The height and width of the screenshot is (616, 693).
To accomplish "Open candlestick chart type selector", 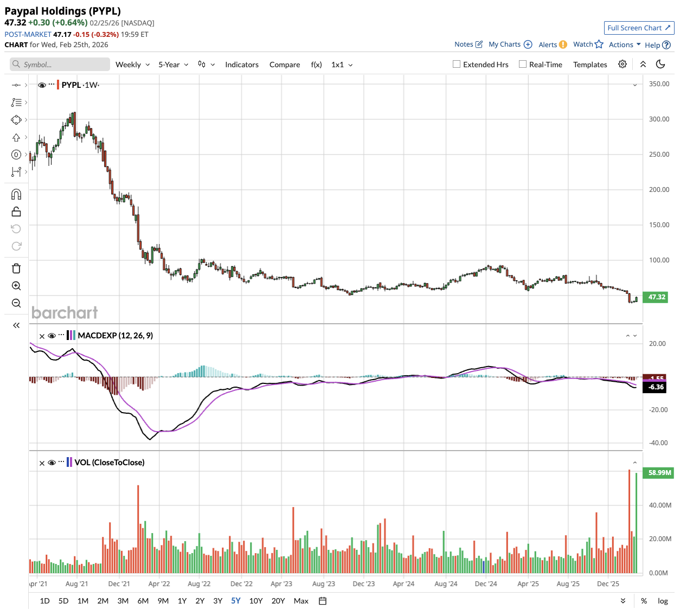I will click(207, 64).
